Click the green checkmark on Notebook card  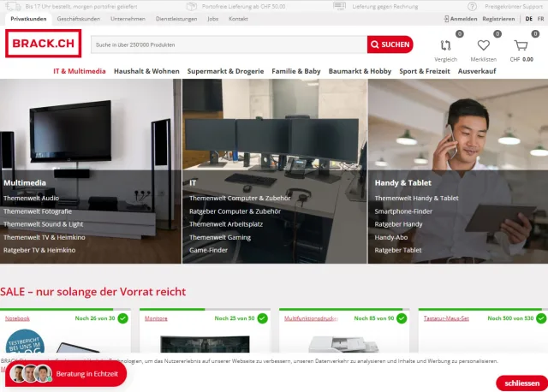pos(122,318)
